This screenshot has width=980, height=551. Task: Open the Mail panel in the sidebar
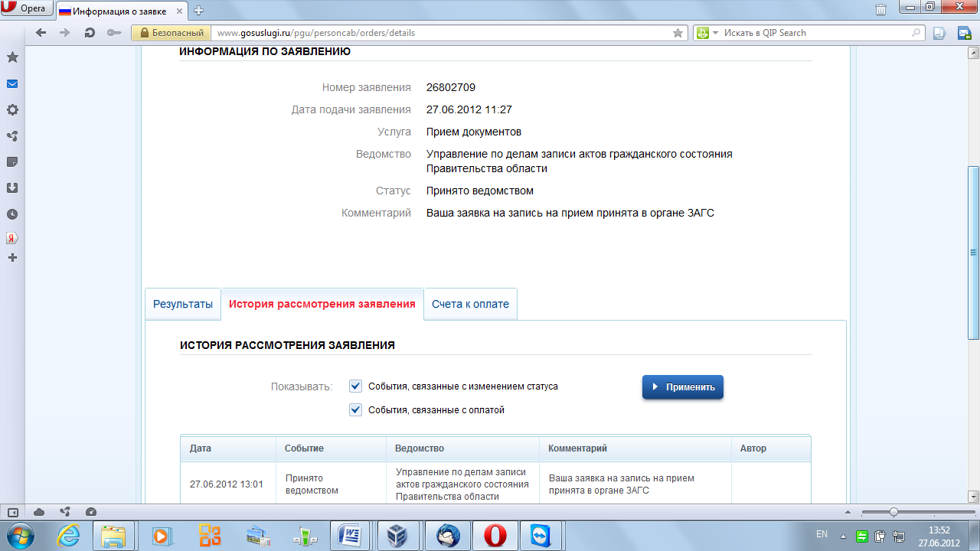(x=12, y=83)
